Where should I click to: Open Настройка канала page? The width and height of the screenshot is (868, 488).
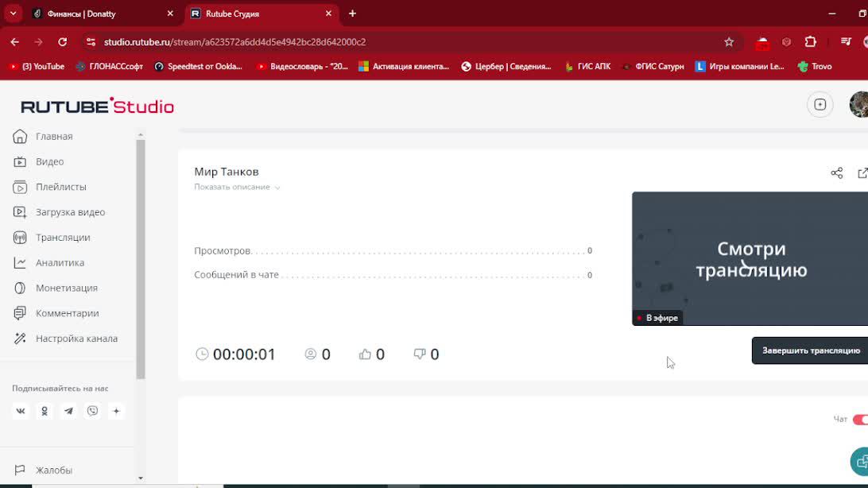(76, 338)
